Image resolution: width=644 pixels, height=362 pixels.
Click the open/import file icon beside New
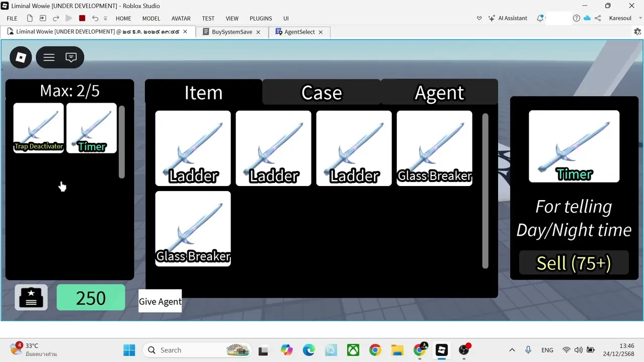click(43, 18)
